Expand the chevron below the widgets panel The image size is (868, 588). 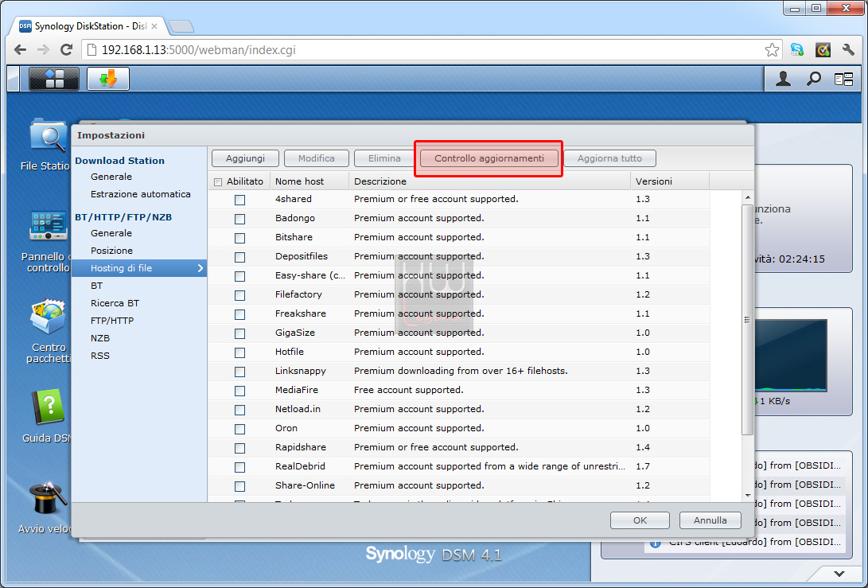(x=839, y=574)
